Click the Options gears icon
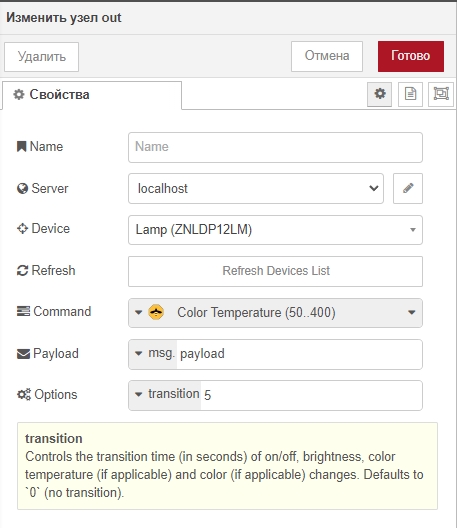The image size is (457, 528). (24, 394)
